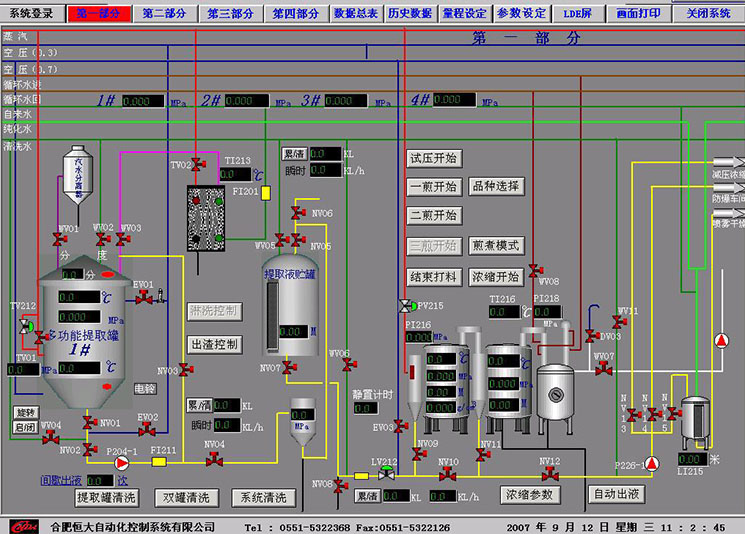
Task: Open 参数设定 settings
Action: [522, 13]
